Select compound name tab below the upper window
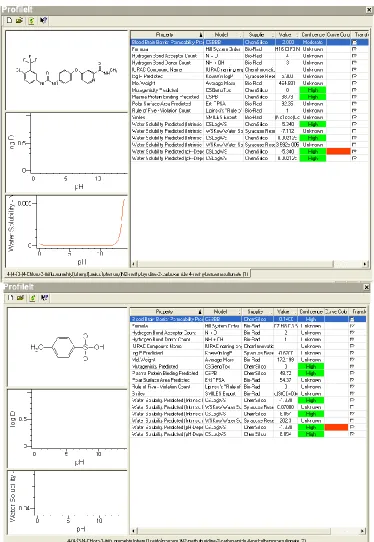The width and height of the screenshot is (374, 542). [128, 274]
